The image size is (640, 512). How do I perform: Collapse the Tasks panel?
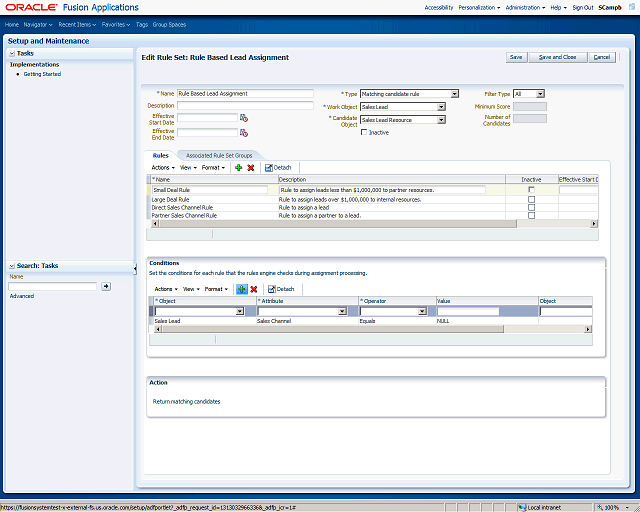tap(12, 53)
